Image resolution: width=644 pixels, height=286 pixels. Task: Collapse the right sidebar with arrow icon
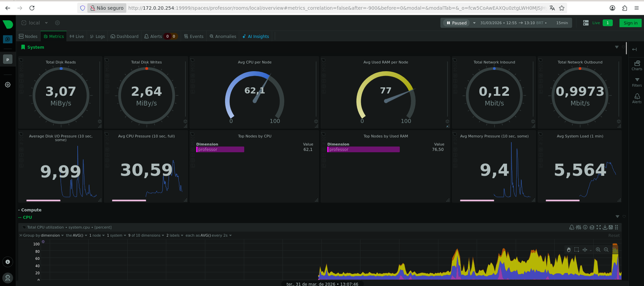pos(634,49)
